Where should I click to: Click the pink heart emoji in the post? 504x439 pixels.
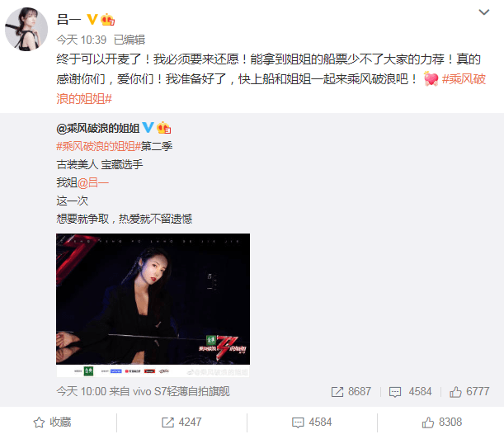point(431,78)
